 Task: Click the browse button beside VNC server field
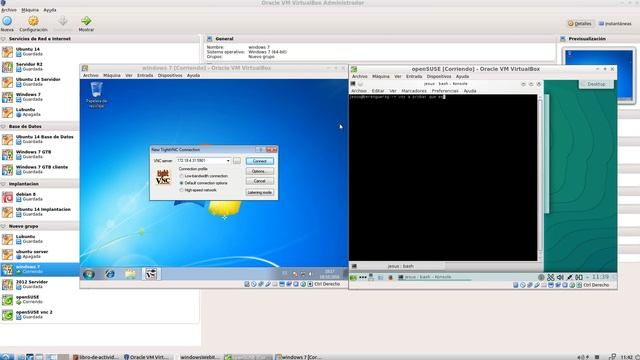[x=237, y=161]
